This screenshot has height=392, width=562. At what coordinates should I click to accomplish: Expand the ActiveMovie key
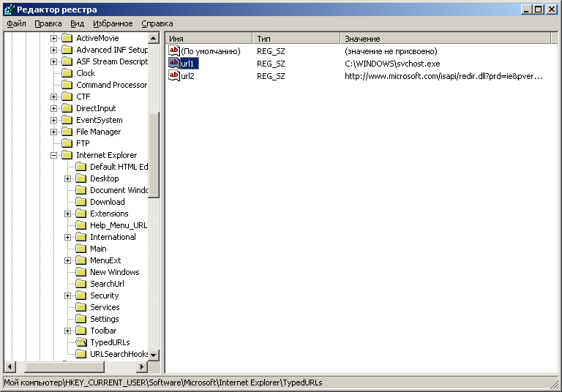pos(53,38)
